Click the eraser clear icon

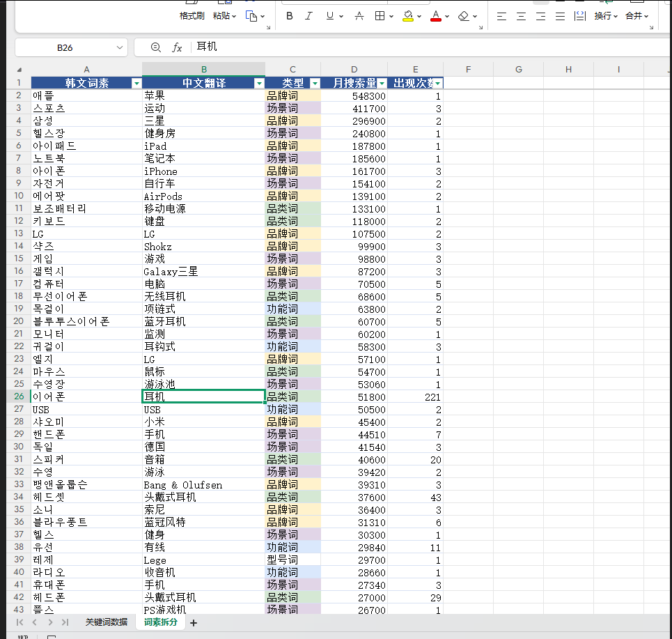[x=463, y=16]
